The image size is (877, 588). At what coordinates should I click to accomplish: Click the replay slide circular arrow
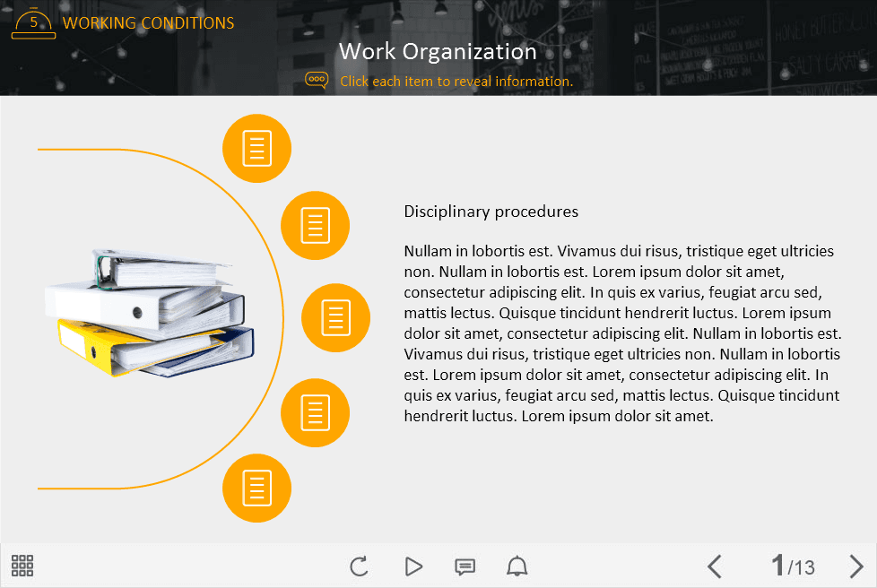[359, 566]
